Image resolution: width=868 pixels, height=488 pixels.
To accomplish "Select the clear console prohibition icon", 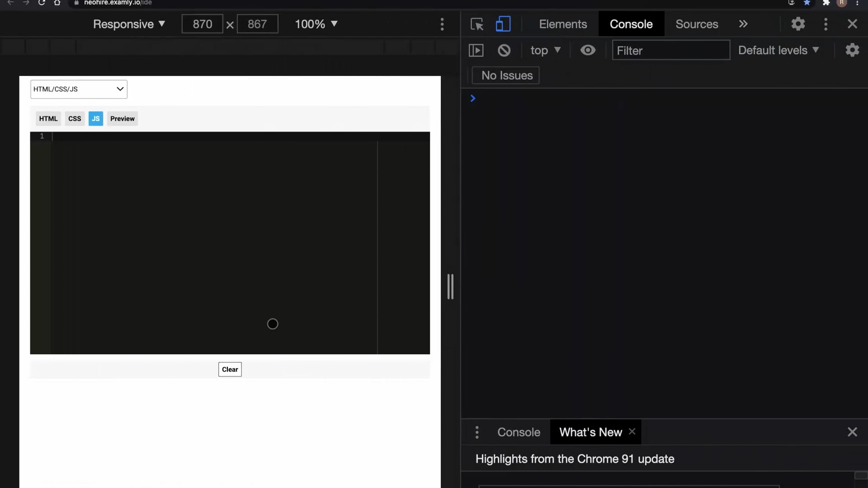I will (x=504, y=50).
